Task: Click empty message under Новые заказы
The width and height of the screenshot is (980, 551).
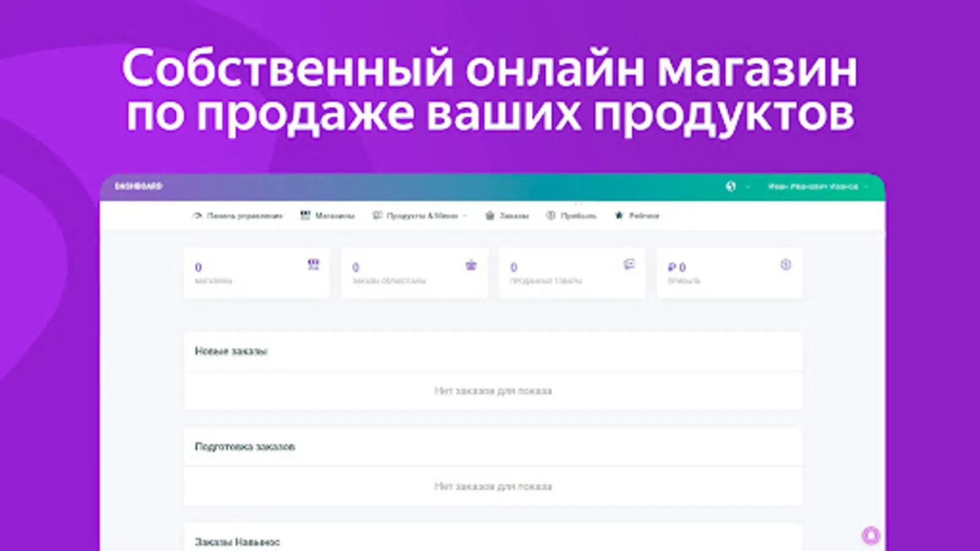Action: click(x=493, y=391)
